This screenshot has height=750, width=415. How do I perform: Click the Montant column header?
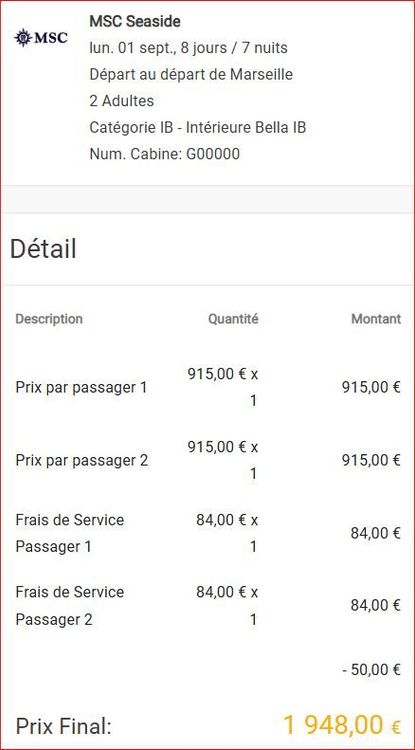tap(376, 319)
